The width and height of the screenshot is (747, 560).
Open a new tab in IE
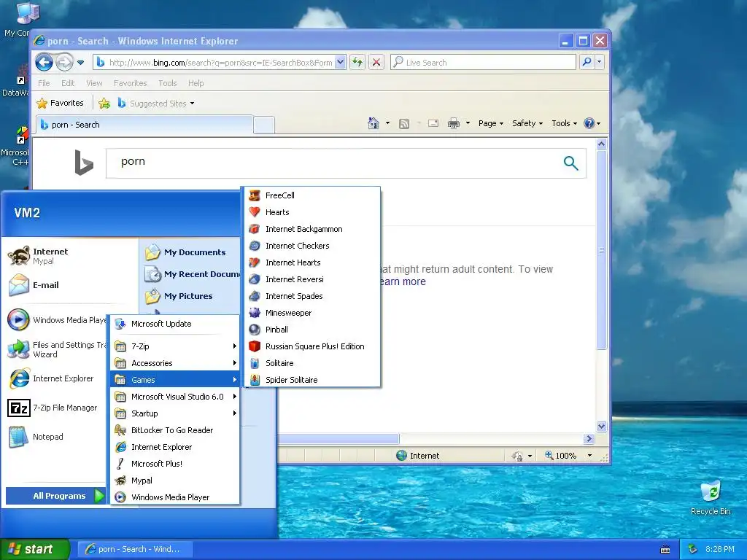coord(264,125)
